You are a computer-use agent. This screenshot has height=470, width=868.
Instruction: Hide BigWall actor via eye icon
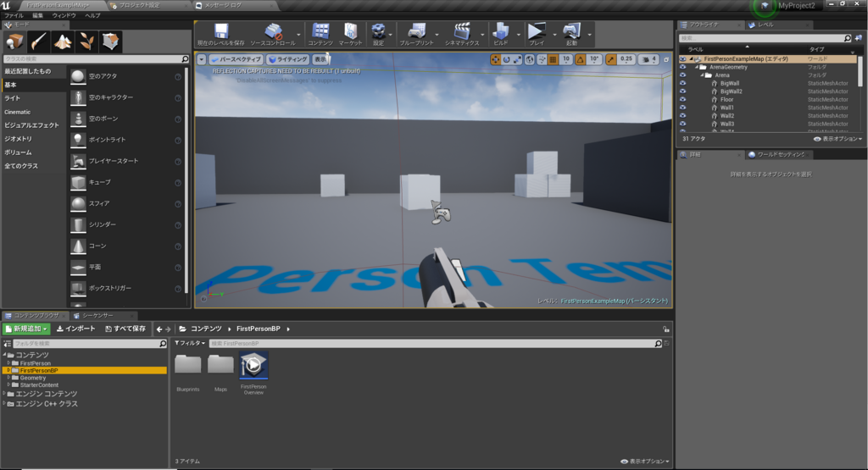coord(682,83)
